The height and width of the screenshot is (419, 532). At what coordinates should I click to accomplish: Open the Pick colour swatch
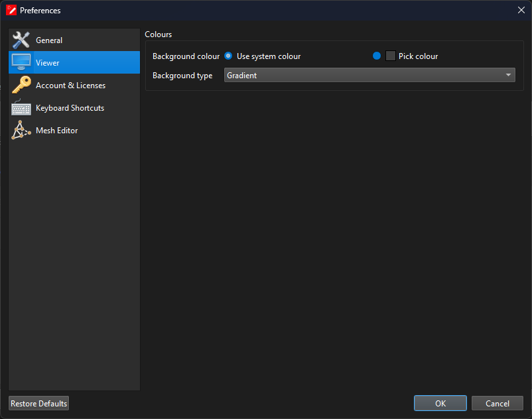pyautogui.click(x=391, y=56)
